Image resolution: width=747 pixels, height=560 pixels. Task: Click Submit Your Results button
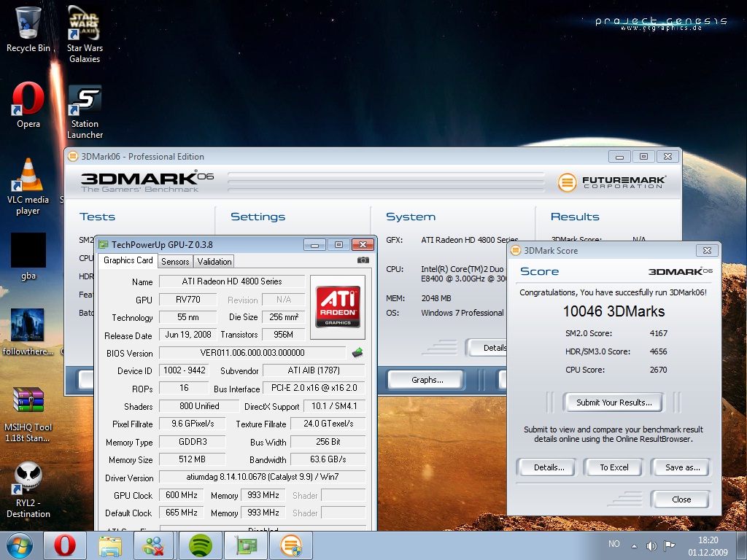click(614, 402)
